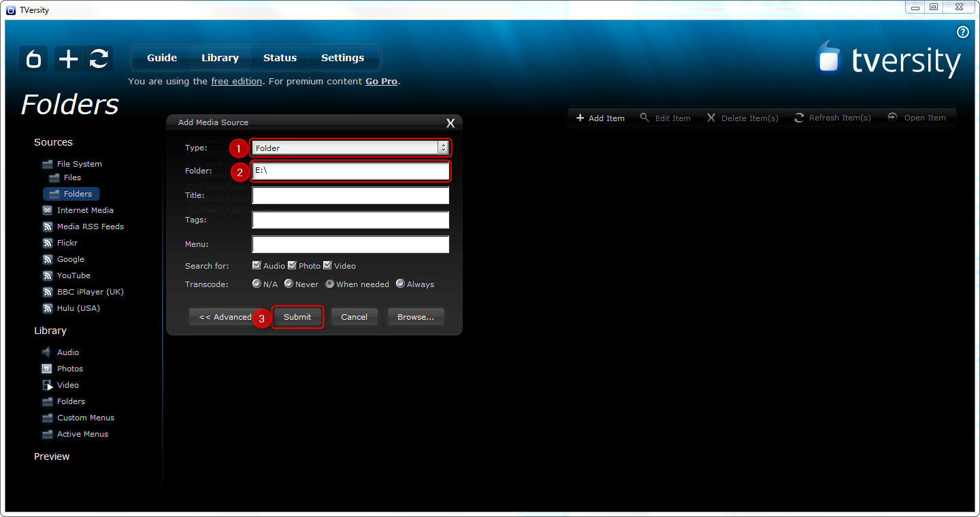The height and width of the screenshot is (517, 980).
Task: Switch to the Settings tab
Action: pyautogui.click(x=342, y=58)
